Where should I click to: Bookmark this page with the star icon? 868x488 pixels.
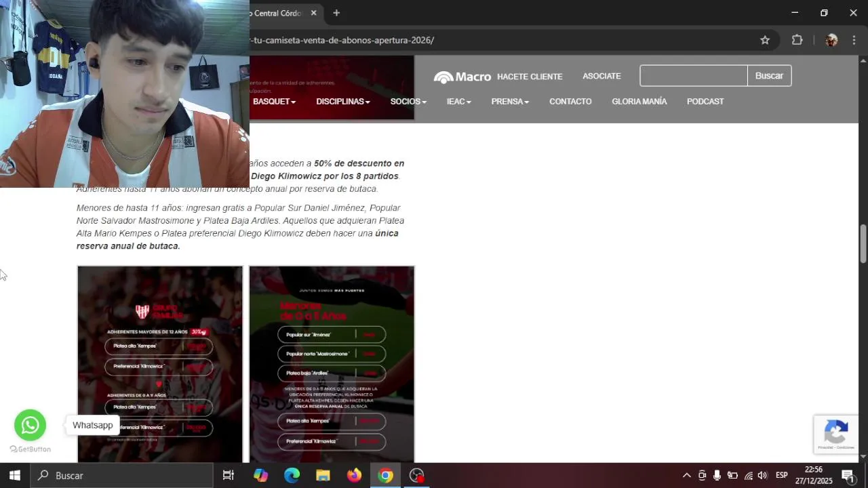765,40
